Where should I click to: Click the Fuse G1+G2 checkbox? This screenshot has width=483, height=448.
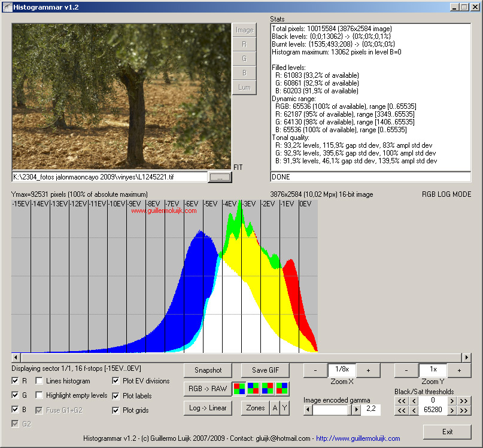(x=39, y=410)
